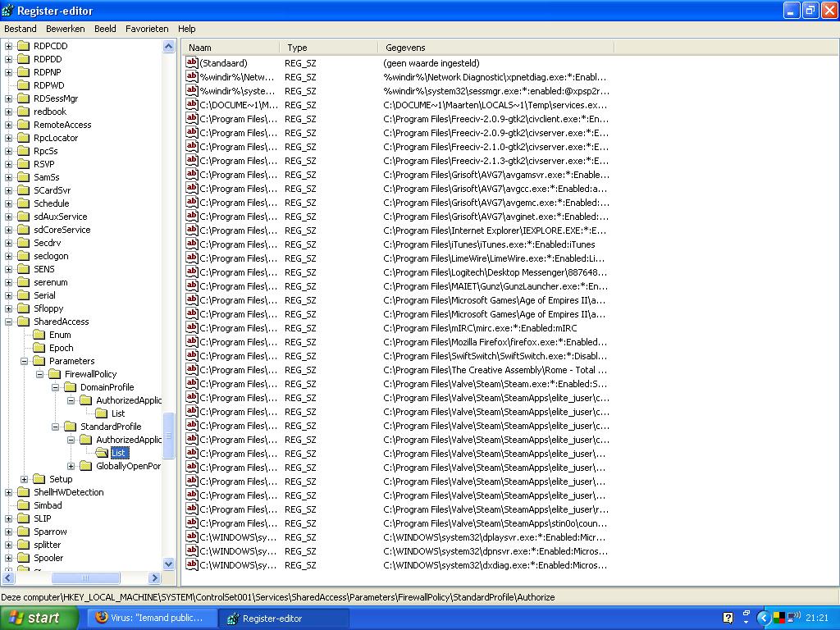Image resolution: width=840 pixels, height=630 pixels.
Task: Open the Beeld menu
Action: click(105, 29)
